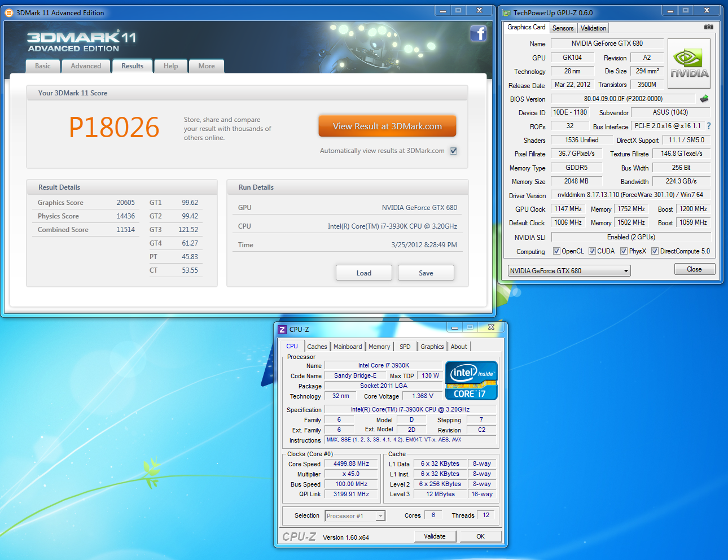This screenshot has height=560, width=728.
Task: Open the NVIDIA GeForce GTX 680 GPU selector dropdown
Action: (x=569, y=271)
